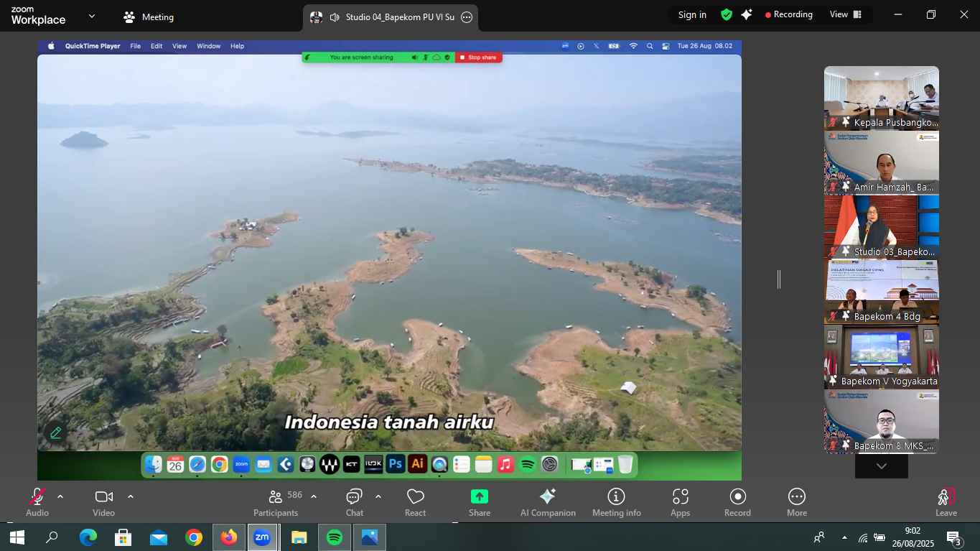
Task: Unmute the microphone via the Audio icon
Action: coord(37,497)
